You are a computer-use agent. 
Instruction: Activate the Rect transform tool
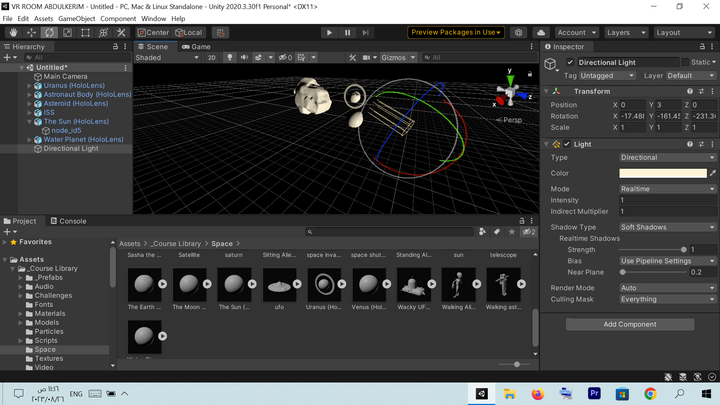85,32
